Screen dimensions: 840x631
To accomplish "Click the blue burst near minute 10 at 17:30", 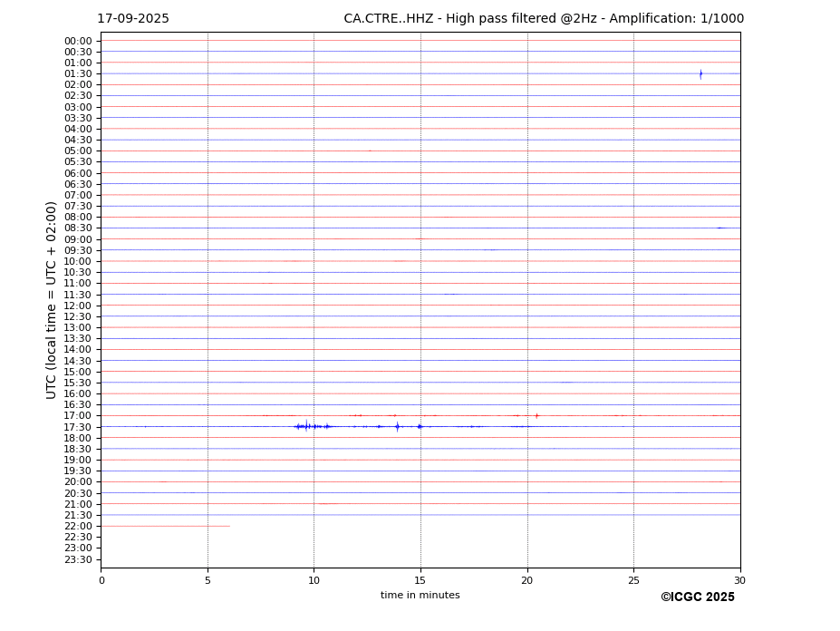I will point(313,426).
